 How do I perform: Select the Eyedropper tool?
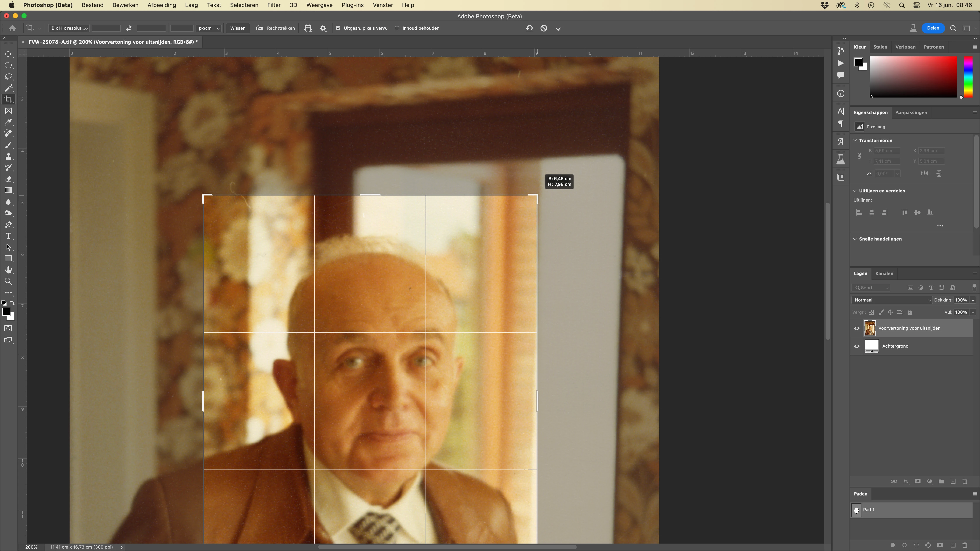(8, 122)
